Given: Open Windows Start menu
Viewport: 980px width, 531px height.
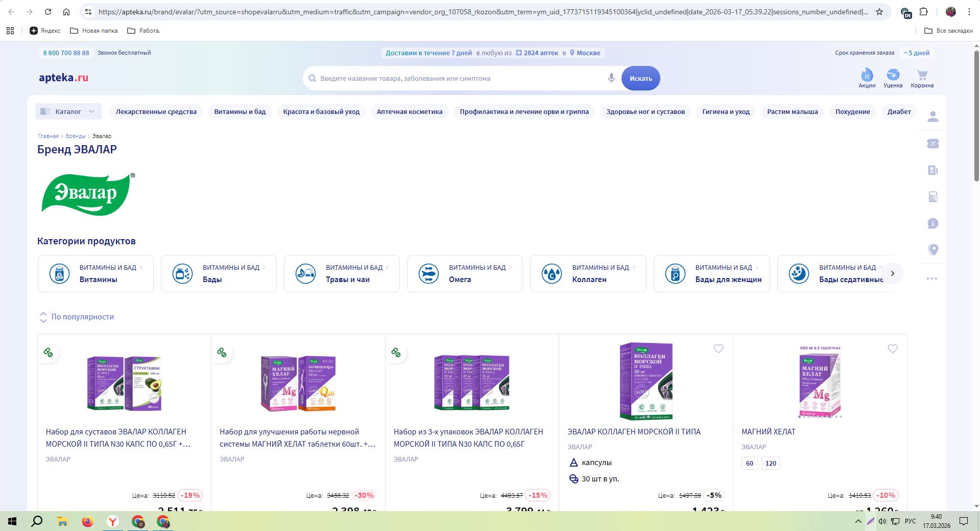Looking at the screenshot, I should tap(12, 521).
